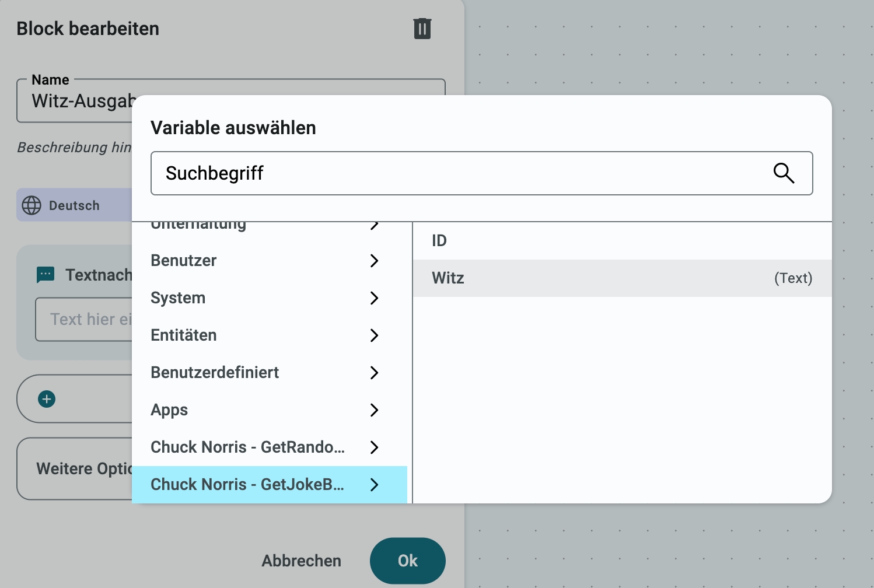Expand the Benutzer category chevron

[374, 261]
